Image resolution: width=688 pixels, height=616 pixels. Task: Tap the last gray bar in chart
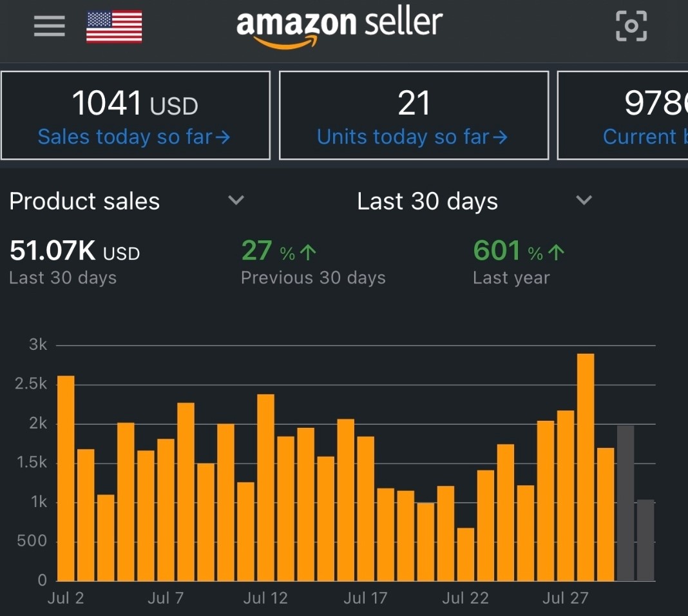tap(645, 540)
